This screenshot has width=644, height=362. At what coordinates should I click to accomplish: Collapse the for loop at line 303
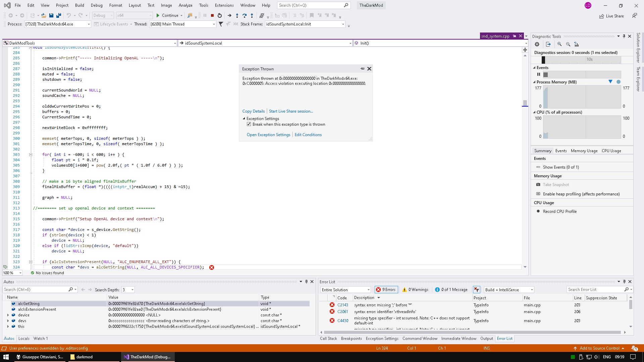(x=31, y=155)
